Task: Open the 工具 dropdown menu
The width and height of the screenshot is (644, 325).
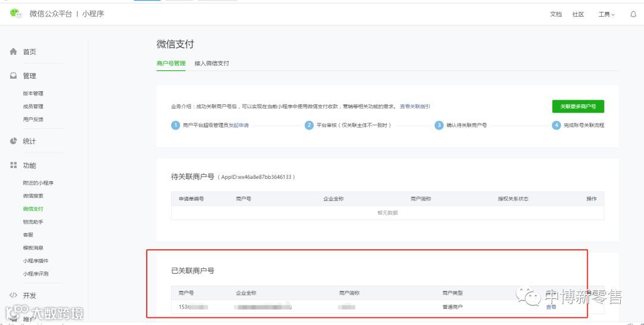Action: point(606,14)
